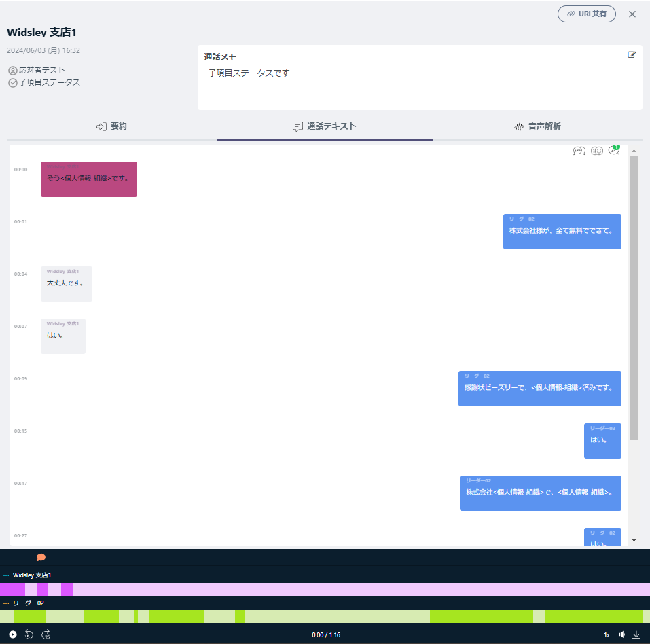Screen dimensions: 650x644
Task: Select the 通話テキスト tab
Action: (324, 126)
